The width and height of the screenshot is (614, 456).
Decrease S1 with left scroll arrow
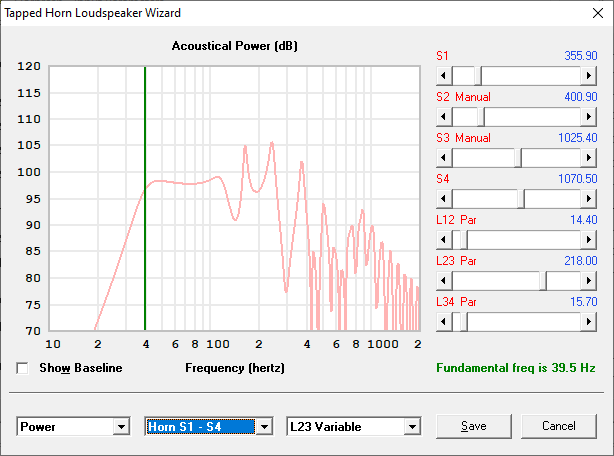coord(444,76)
